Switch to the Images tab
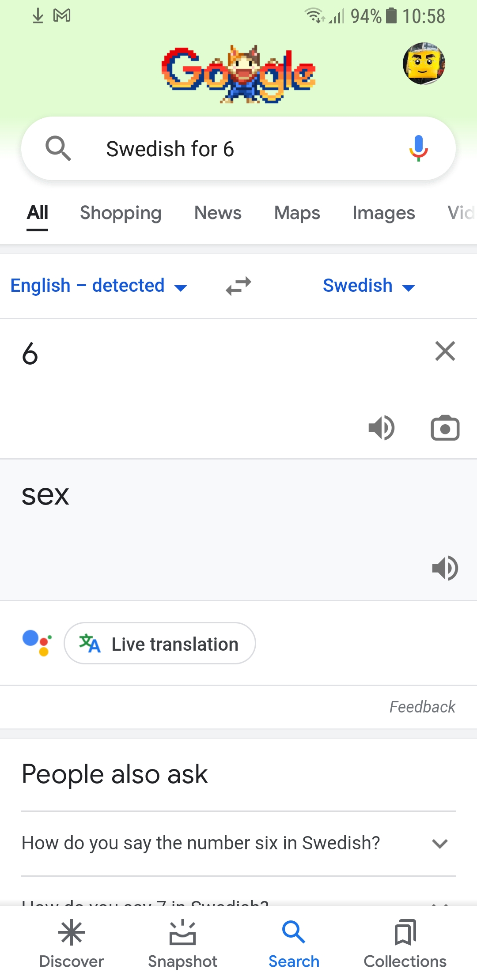 383,213
